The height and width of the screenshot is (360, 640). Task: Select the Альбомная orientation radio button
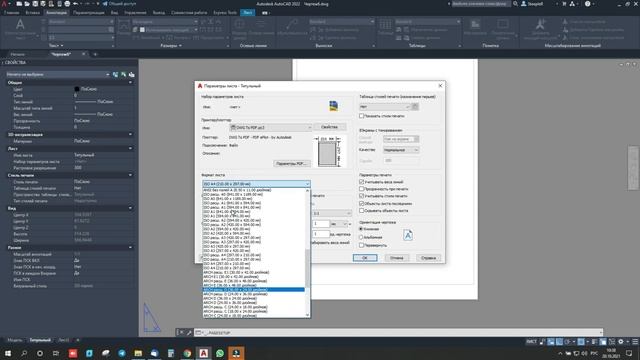(x=361, y=237)
